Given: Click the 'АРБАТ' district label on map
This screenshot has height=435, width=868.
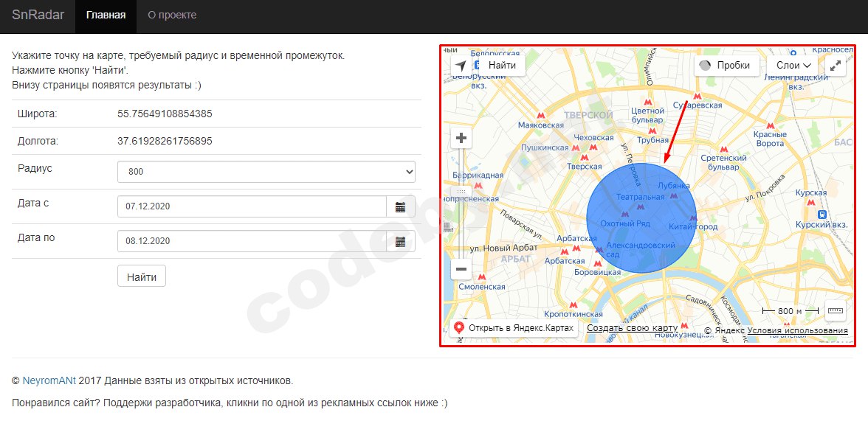Looking at the screenshot, I should tap(516, 259).
